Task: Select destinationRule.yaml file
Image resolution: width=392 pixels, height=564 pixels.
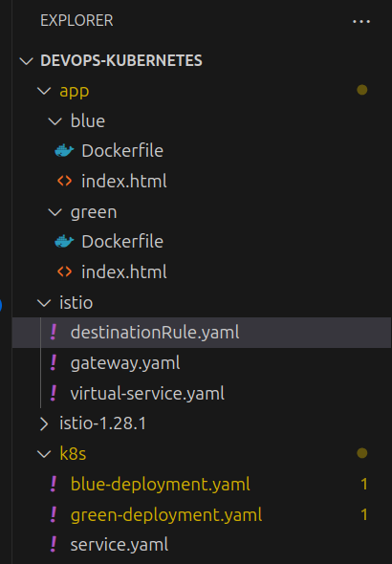Action: click(155, 333)
